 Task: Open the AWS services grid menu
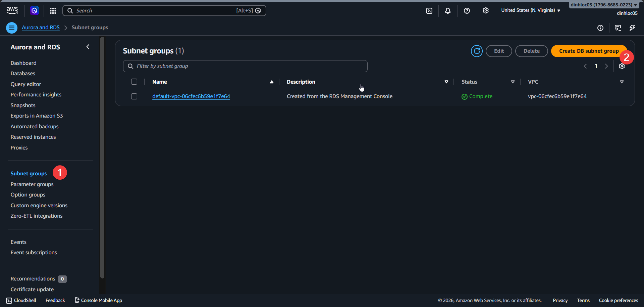53,10
